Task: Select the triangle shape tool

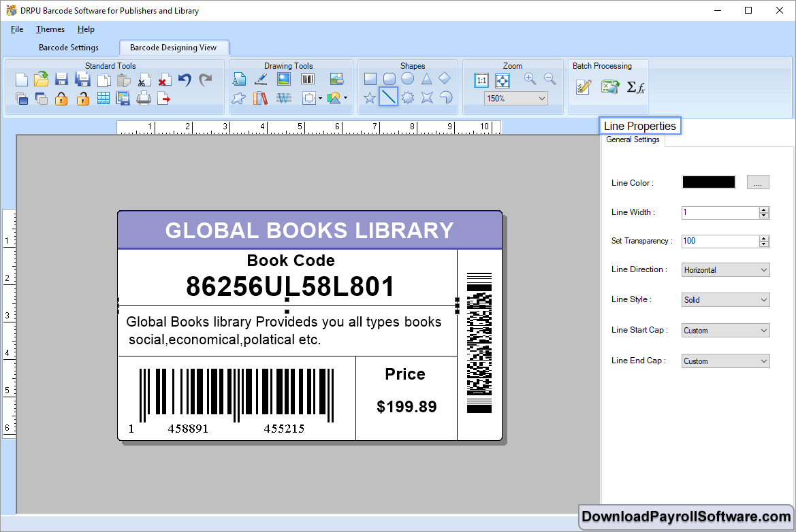Action: tap(426, 79)
